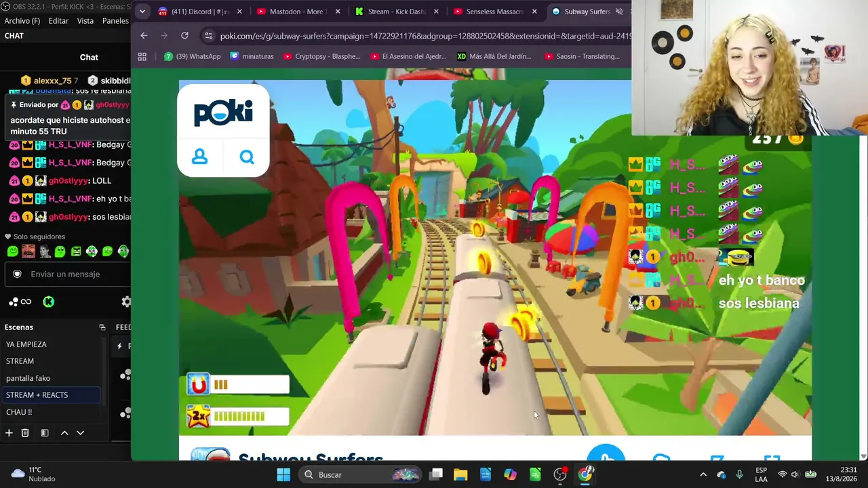Open Chrome from the taskbar
The image size is (868, 488).
tap(585, 474)
